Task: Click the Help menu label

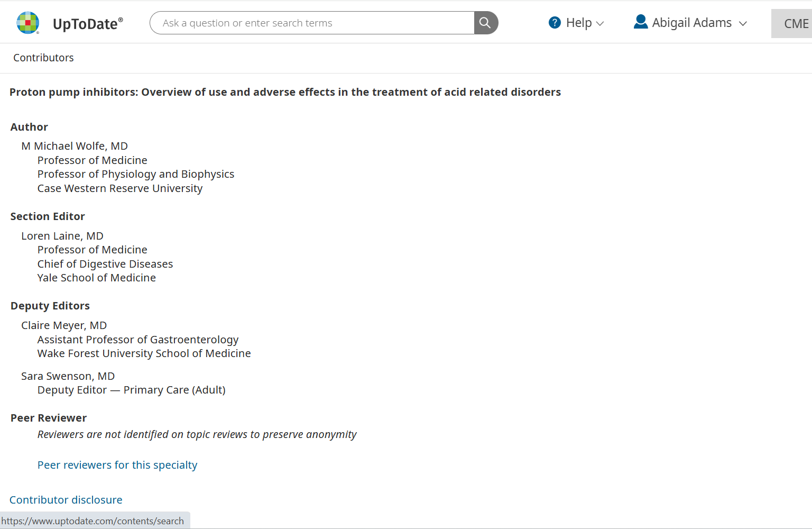Action: (579, 23)
